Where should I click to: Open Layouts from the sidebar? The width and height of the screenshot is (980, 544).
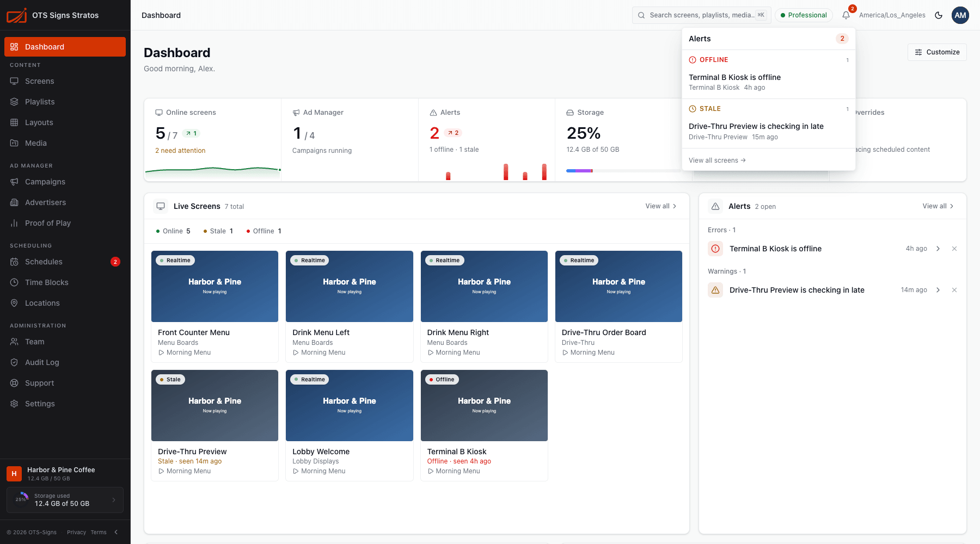(65, 122)
